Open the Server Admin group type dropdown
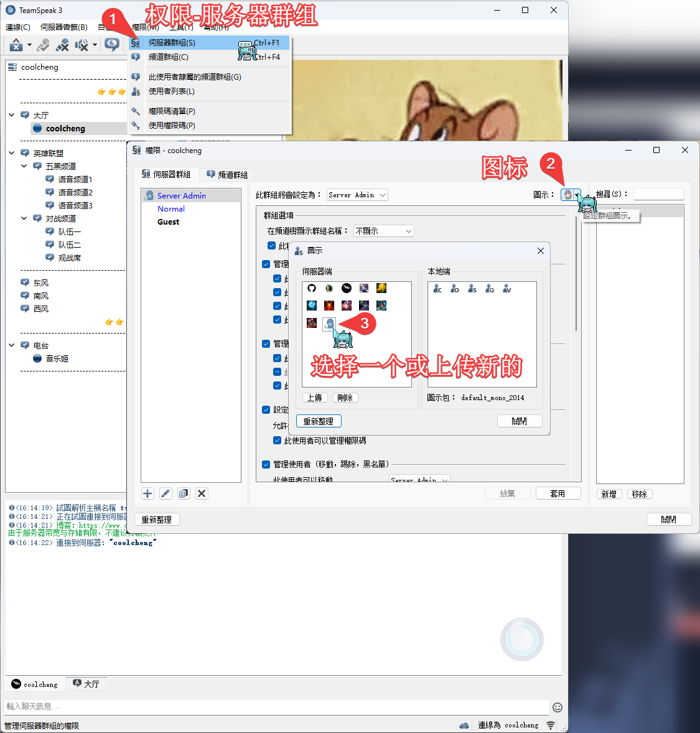The height and width of the screenshot is (733, 700). (357, 195)
